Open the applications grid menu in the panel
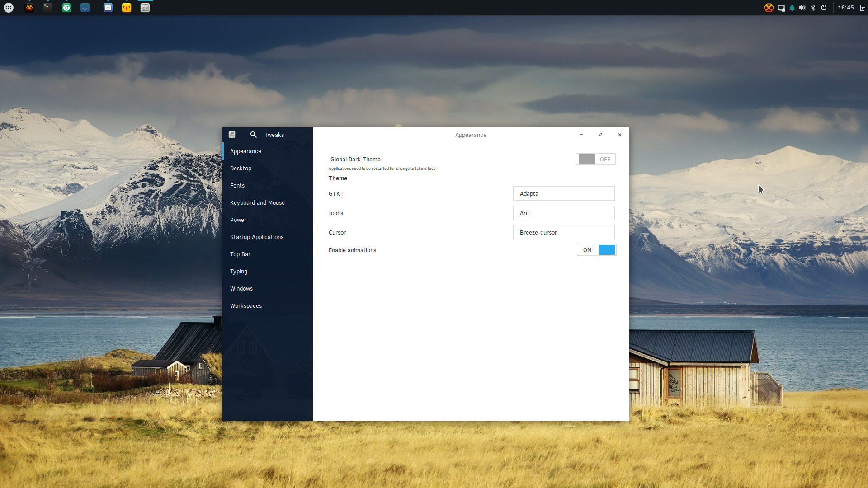Image resolution: width=868 pixels, height=488 pixels. click(9, 8)
